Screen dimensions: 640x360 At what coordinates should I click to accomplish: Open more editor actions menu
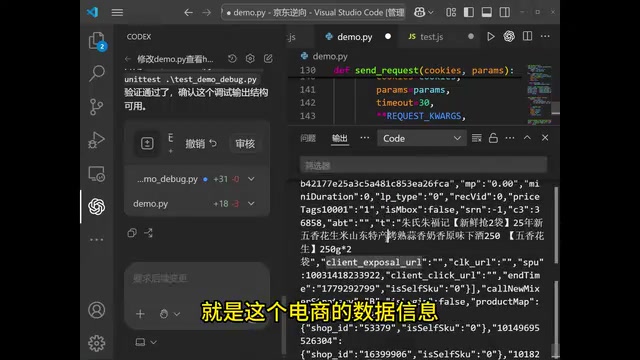tap(545, 36)
